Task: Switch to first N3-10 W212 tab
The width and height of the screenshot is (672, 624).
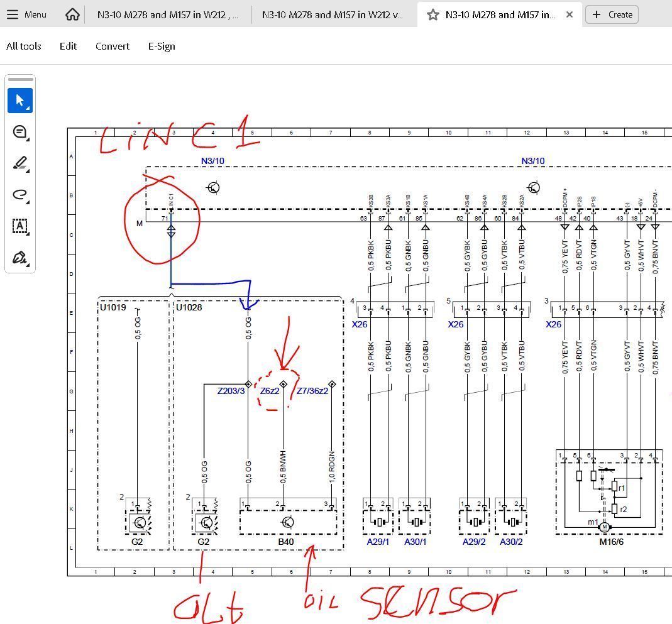Action: click(167, 14)
